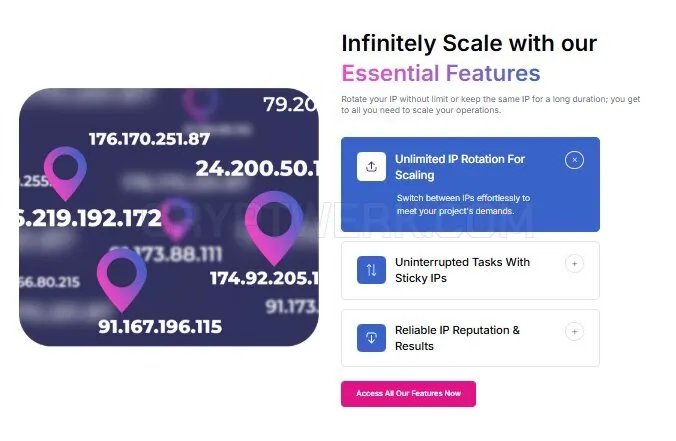Image resolution: width=676 pixels, height=441 pixels.
Task: Click the Essential Features gradient heading
Action: [x=441, y=73]
